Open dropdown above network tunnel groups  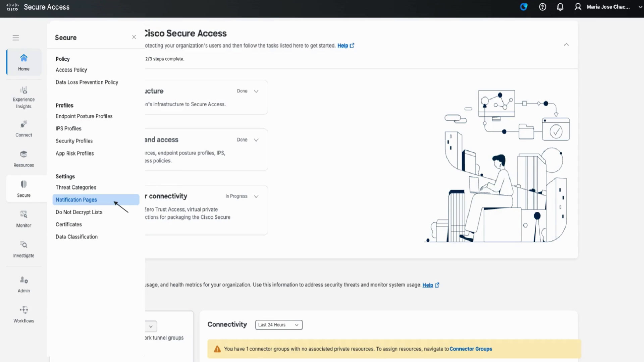click(x=151, y=326)
